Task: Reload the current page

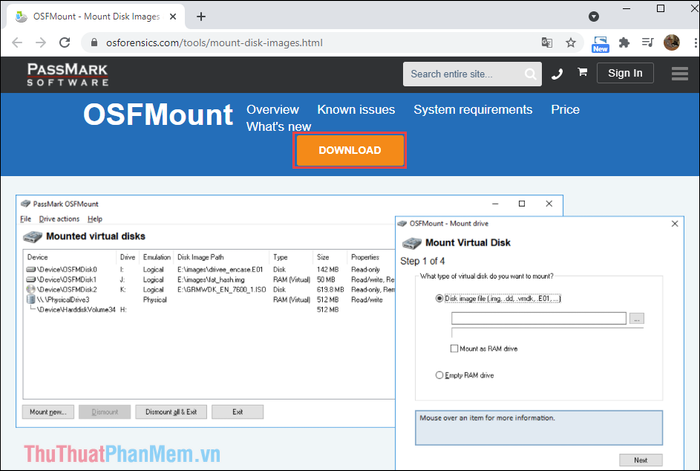Action: (x=65, y=42)
